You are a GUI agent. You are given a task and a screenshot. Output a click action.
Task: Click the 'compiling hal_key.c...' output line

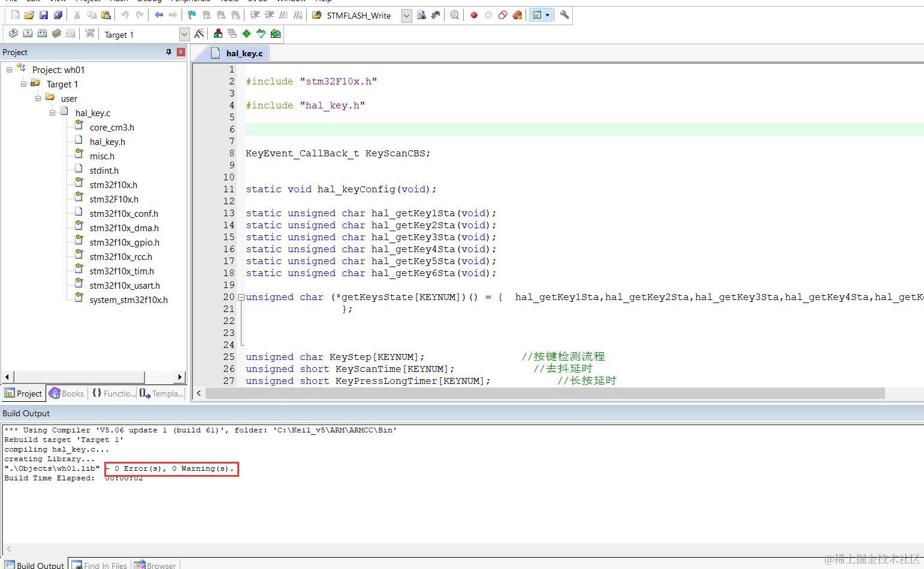(57, 449)
